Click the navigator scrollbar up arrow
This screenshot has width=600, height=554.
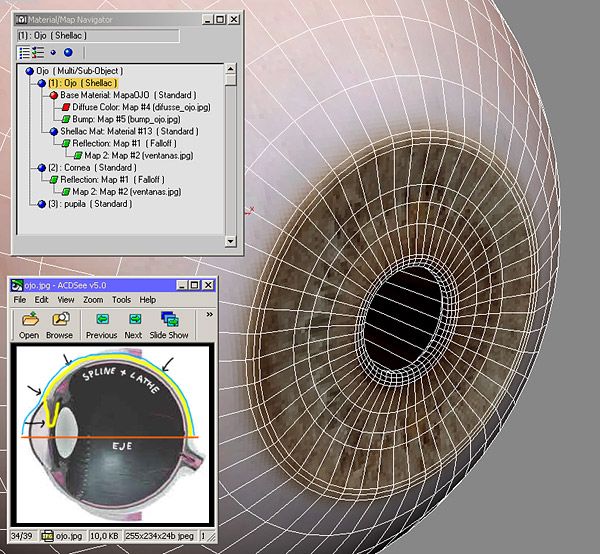point(230,69)
